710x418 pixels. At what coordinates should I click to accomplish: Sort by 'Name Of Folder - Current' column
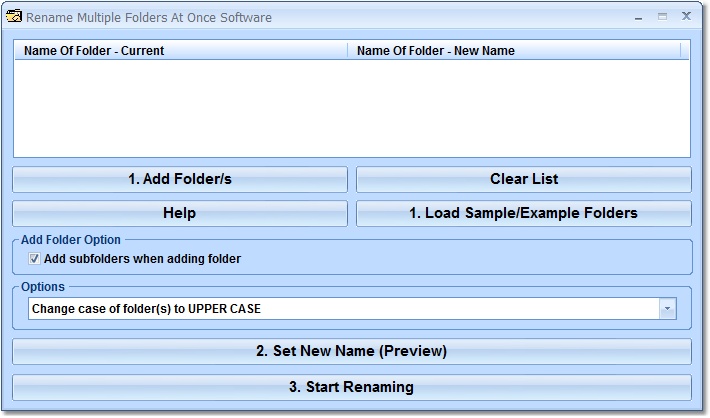(x=181, y=50)
